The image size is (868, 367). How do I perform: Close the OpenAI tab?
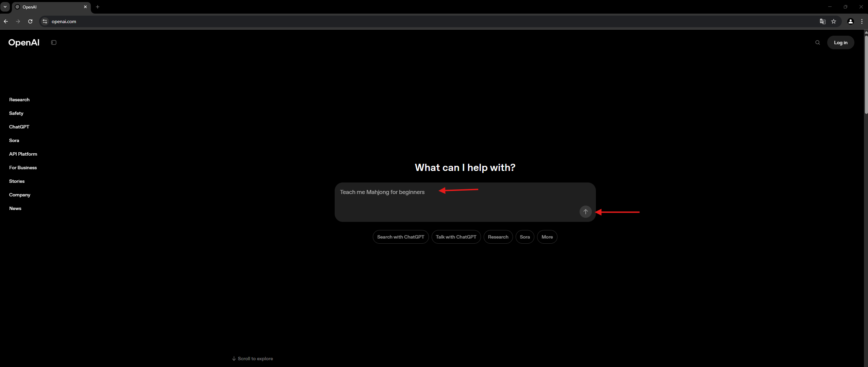pos(85,7)
